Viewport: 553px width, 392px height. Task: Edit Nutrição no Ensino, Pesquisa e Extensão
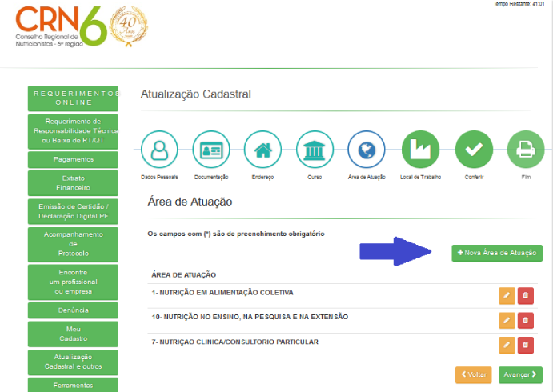tap(507, 321)
